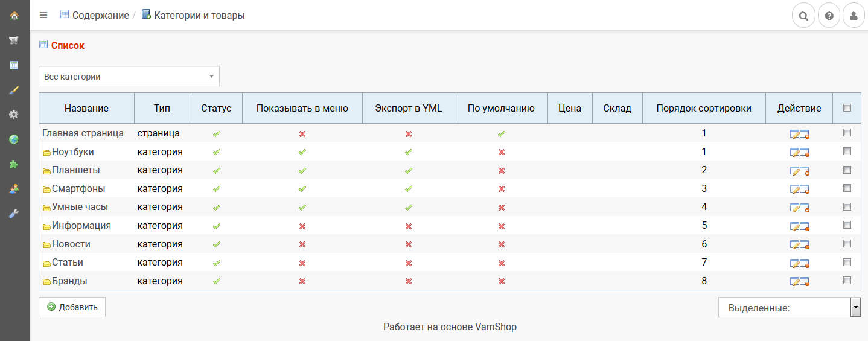Click the delete icon for Брэнды row
The width and height of the screenshot is (868, 341).
click(x=805, y=281)
